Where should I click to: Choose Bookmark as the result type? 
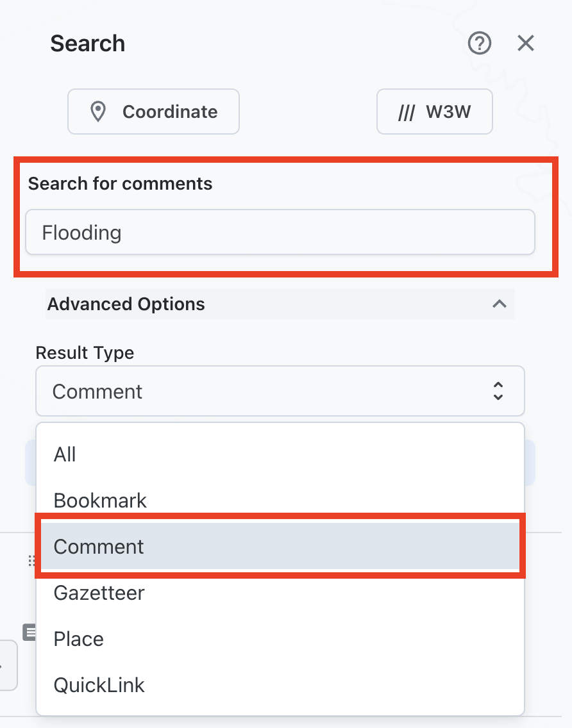click(x=100, y=500)
